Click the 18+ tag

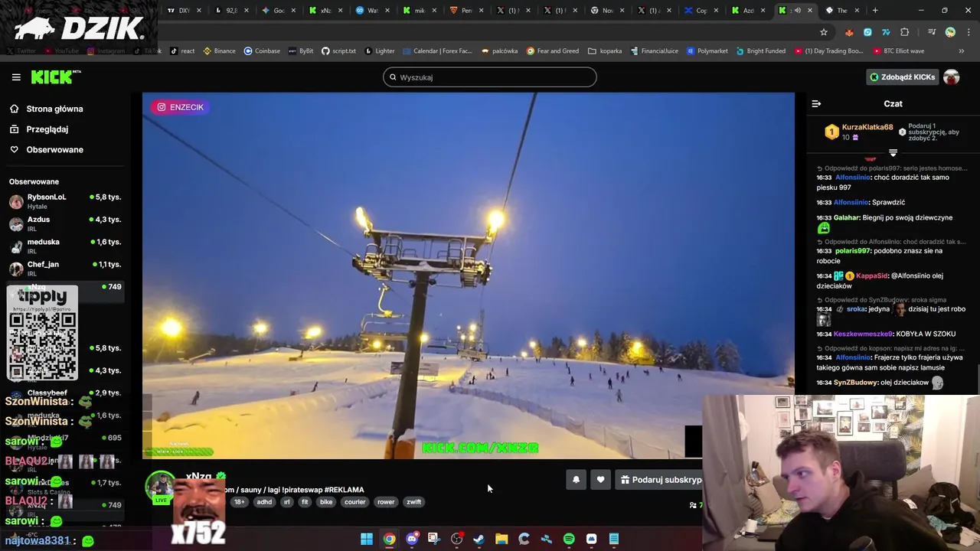(x=239, y=502)
